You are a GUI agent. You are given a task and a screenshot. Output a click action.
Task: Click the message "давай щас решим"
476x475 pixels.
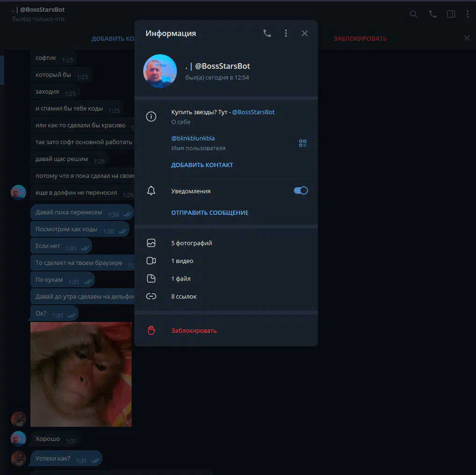pos(69,159)
